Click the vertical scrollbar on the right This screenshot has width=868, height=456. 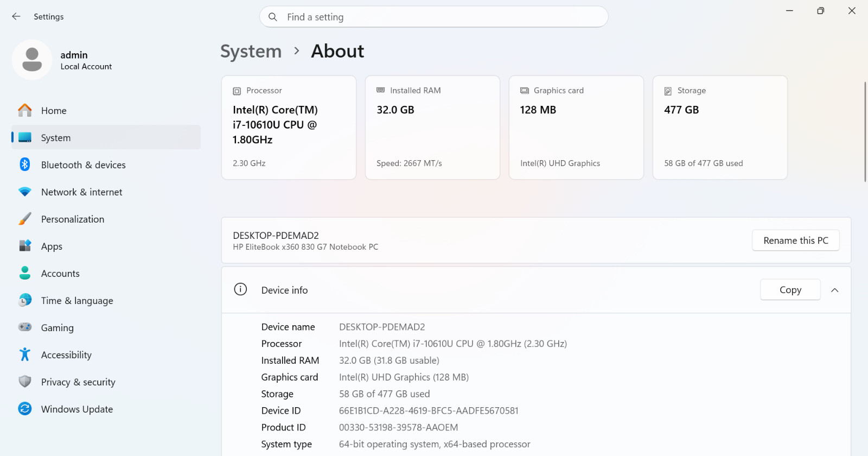[x=865, y=132]
